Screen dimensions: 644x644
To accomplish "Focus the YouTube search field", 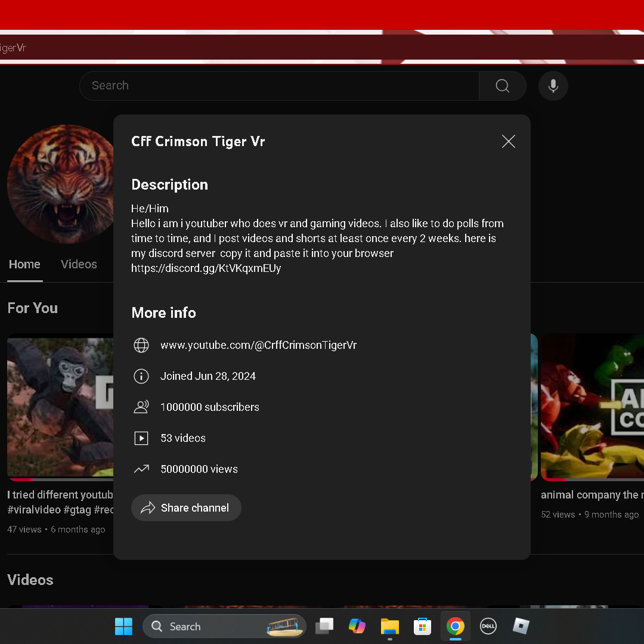I will coord(279,86).
